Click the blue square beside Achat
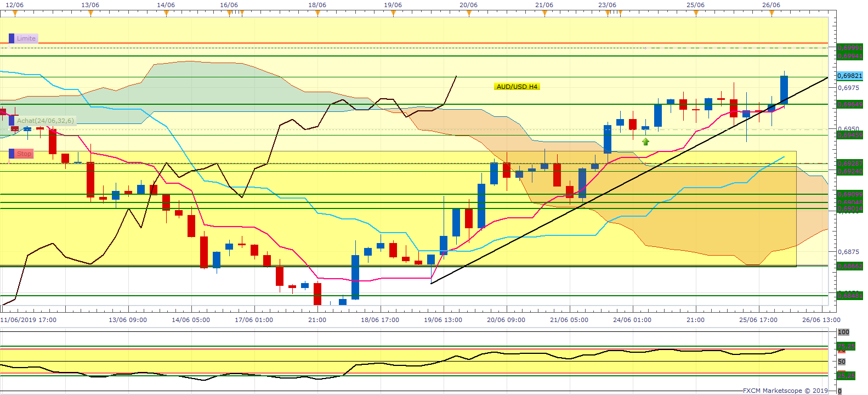Screen dimensions: 868x395 (12, 121)
